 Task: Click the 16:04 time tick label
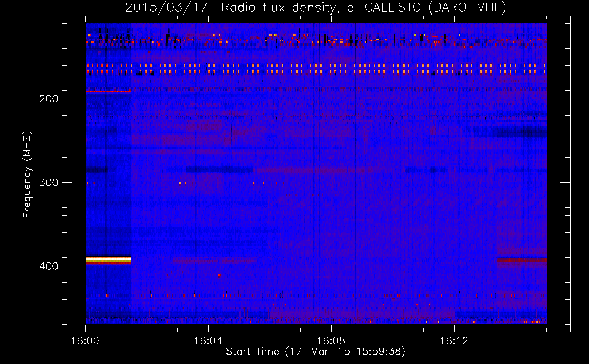(208, 341)
